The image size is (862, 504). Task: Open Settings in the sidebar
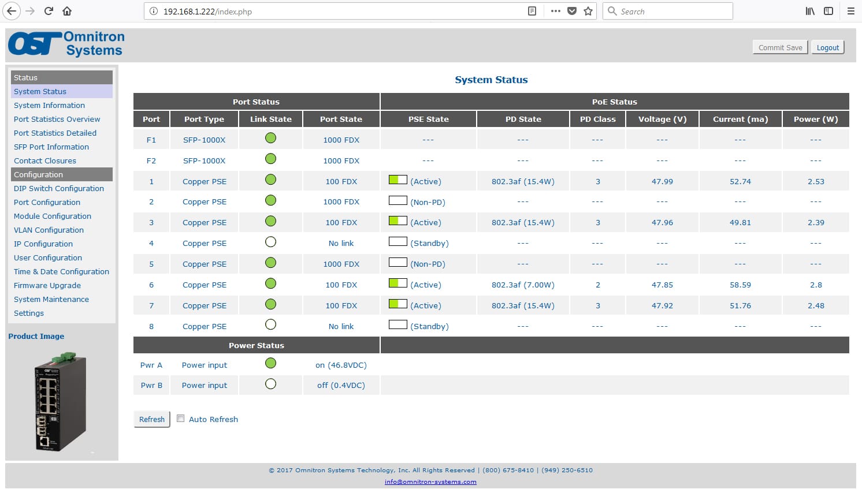pos(29,313)
